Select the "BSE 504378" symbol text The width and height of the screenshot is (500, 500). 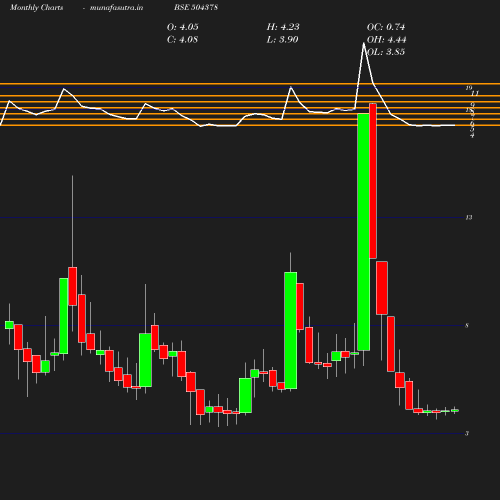(196, 7)
